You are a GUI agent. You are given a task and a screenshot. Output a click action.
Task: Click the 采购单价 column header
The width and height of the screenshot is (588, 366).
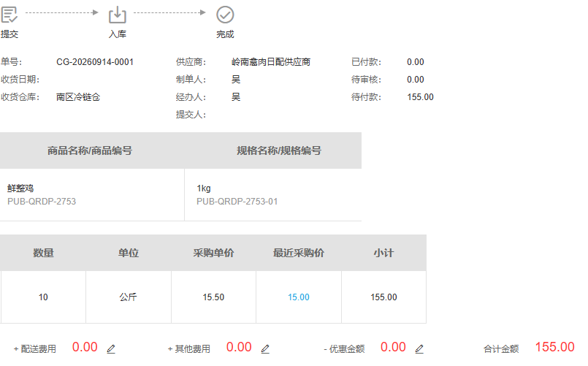click(x=213, y=253)
